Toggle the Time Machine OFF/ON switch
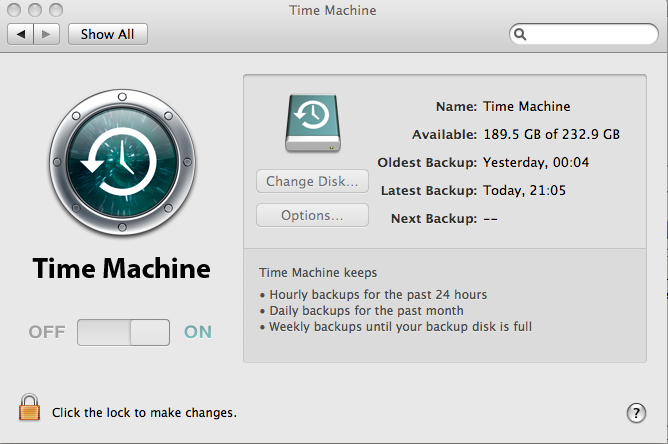Image resolution: width=668 pixels, height=444 pixels. (x=124, y=332)
